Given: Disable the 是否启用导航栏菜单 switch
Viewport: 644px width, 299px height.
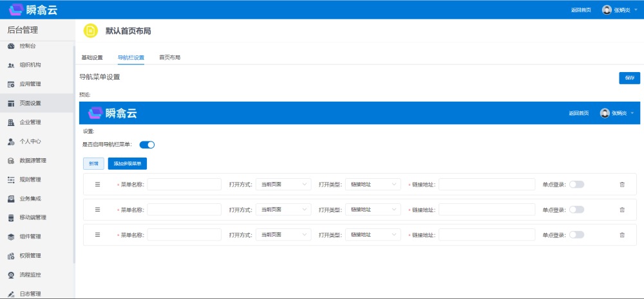Looking at the screenshot, I should pyautogui.click(x=147, y=145).
